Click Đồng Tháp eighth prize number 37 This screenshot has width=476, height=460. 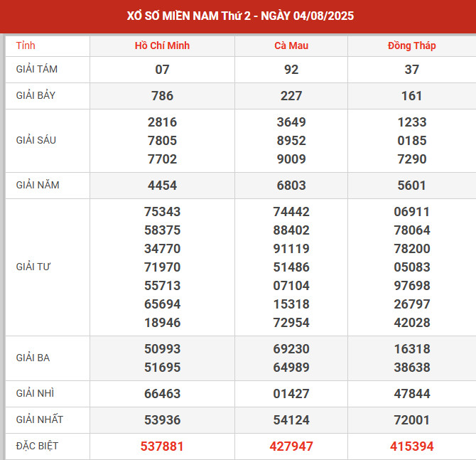[x=412, y=70]
